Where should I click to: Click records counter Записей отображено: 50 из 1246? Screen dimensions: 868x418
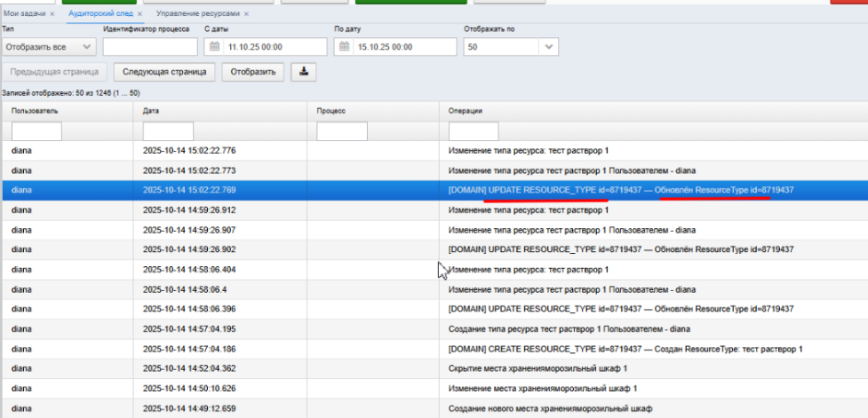point(71,93)
